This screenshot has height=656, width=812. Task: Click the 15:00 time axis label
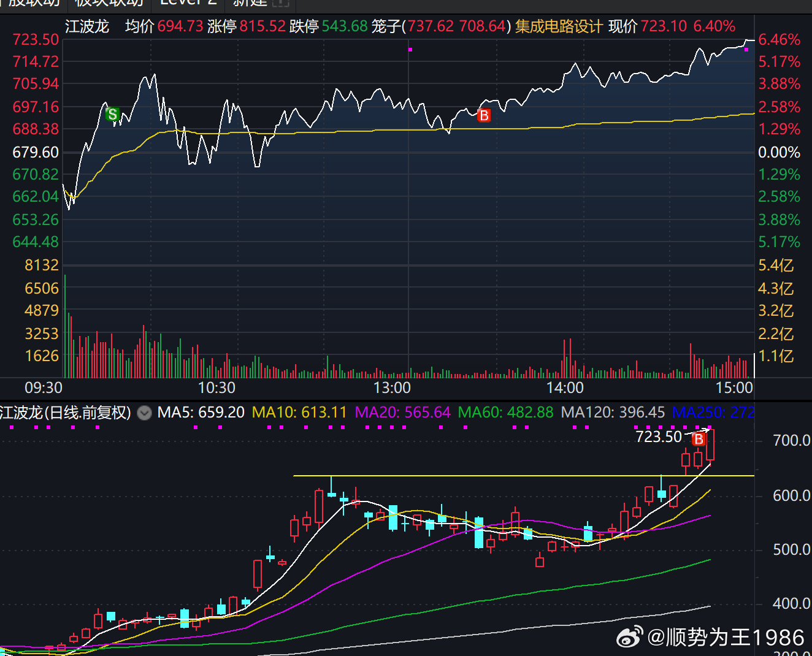734,388
